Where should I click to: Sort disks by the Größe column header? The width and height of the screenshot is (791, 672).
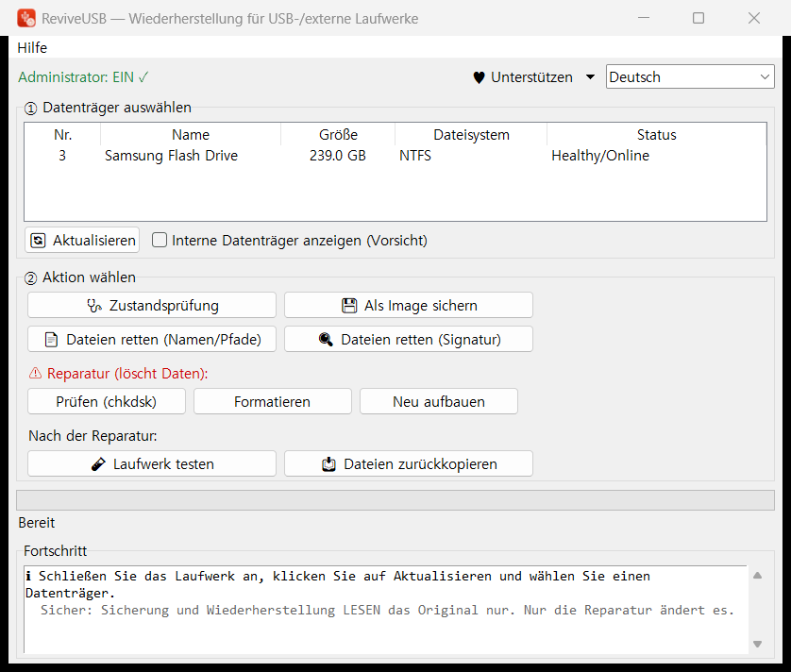coord(338,135)
